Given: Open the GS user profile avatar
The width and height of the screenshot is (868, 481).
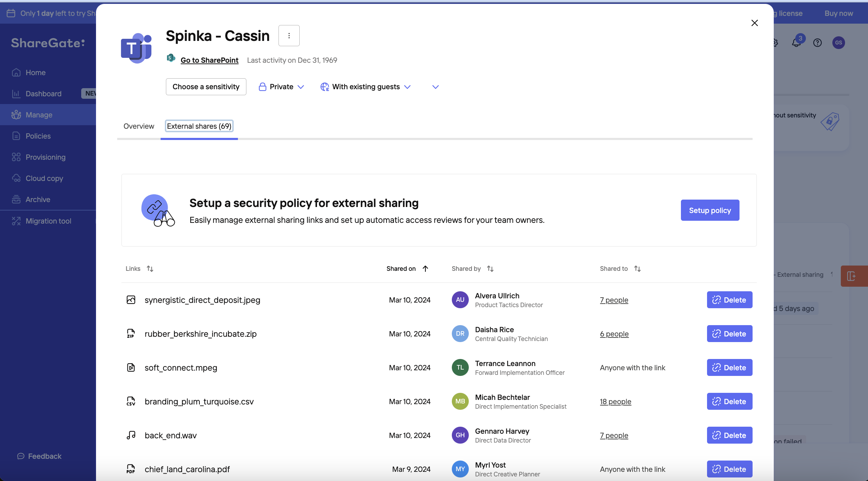Looking at the screenshot, I should pos(839,43).
